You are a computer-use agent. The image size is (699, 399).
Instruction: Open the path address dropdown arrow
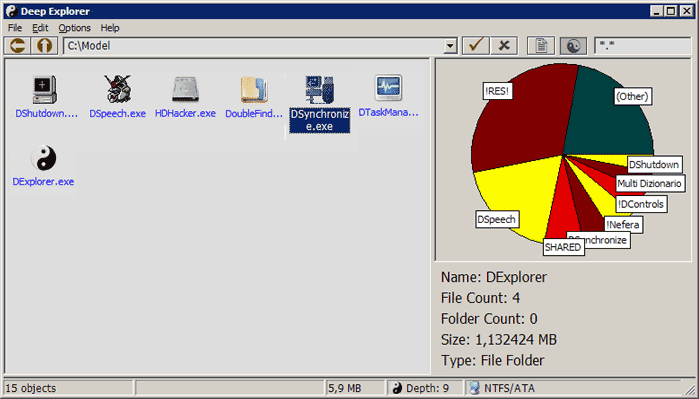point(450,45)
